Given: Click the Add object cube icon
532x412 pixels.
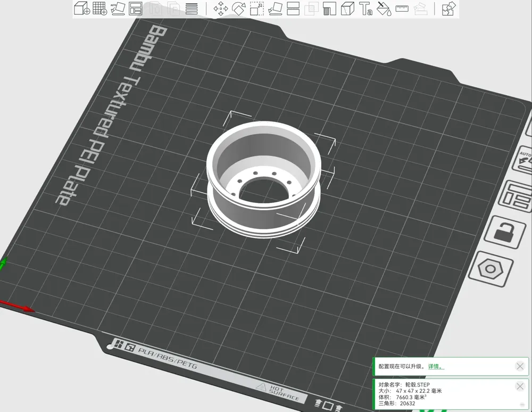Looking at the screenshot, I should (82, 8).
